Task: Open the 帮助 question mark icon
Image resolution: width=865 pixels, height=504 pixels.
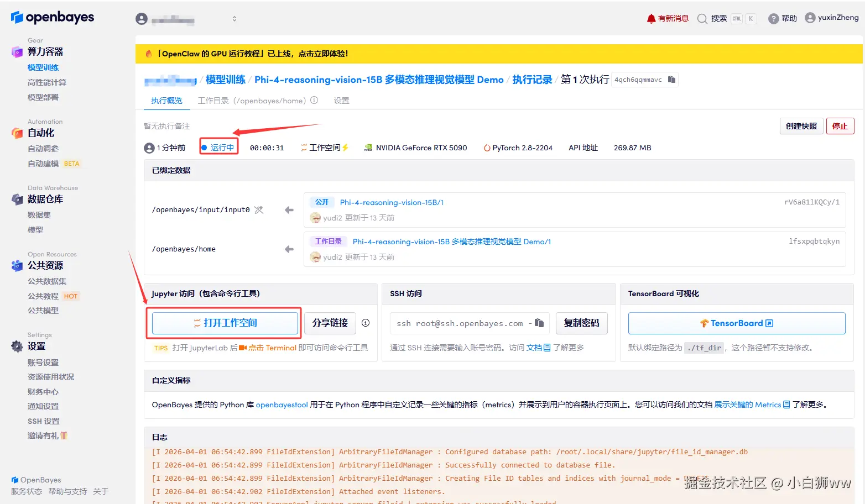Action: tap(774, 18)
